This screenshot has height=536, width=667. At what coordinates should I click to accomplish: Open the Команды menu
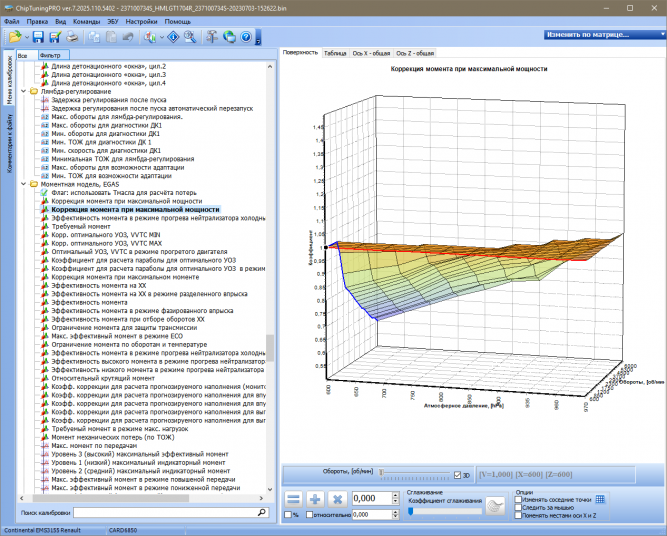point(86,21)
